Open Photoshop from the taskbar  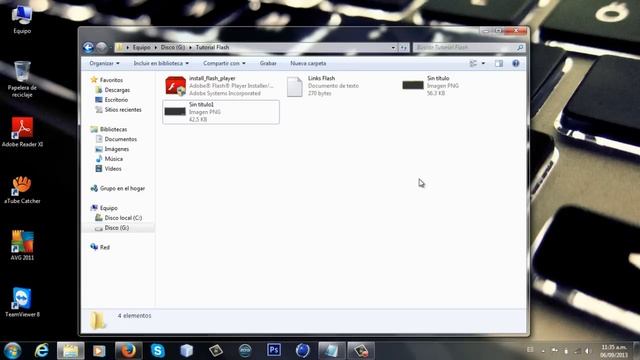coord(274,350)
